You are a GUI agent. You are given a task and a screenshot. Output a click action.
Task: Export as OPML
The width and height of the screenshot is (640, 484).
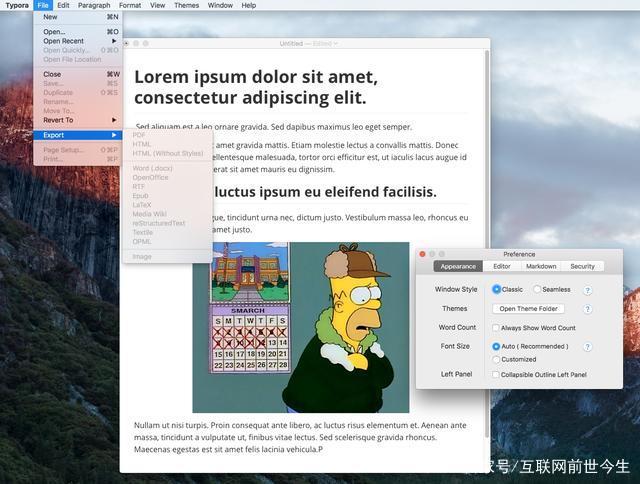coord(168,242)
